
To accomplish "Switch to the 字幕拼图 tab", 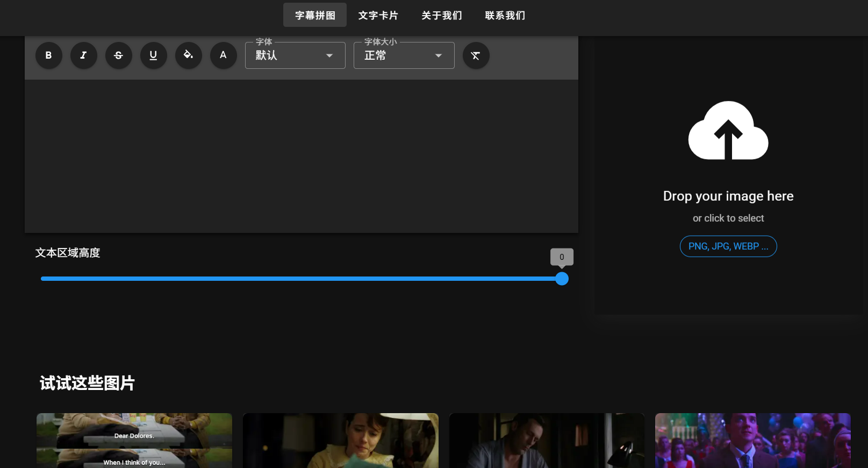I will [315, 15].
